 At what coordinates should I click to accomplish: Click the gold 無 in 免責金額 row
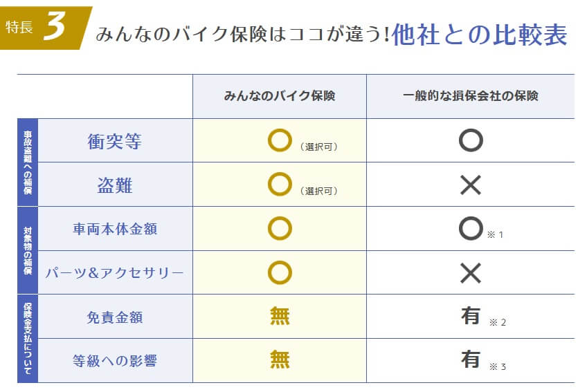point(280,317)
